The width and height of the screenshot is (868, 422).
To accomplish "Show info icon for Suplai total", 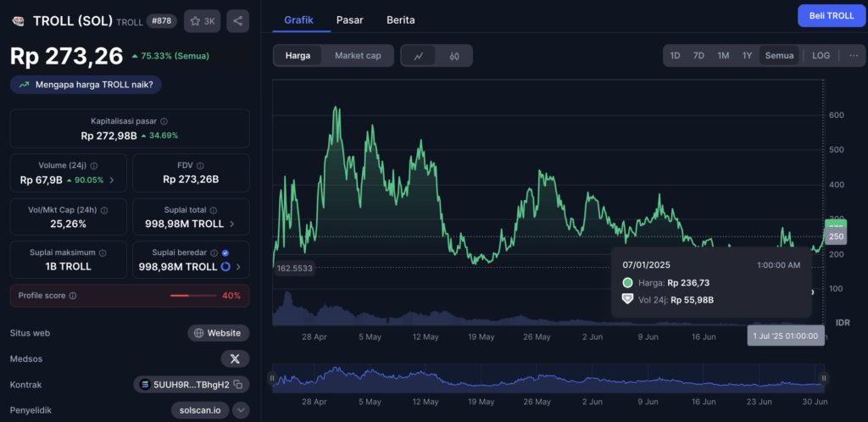I will pyautogui.click(x=213, y=210).
